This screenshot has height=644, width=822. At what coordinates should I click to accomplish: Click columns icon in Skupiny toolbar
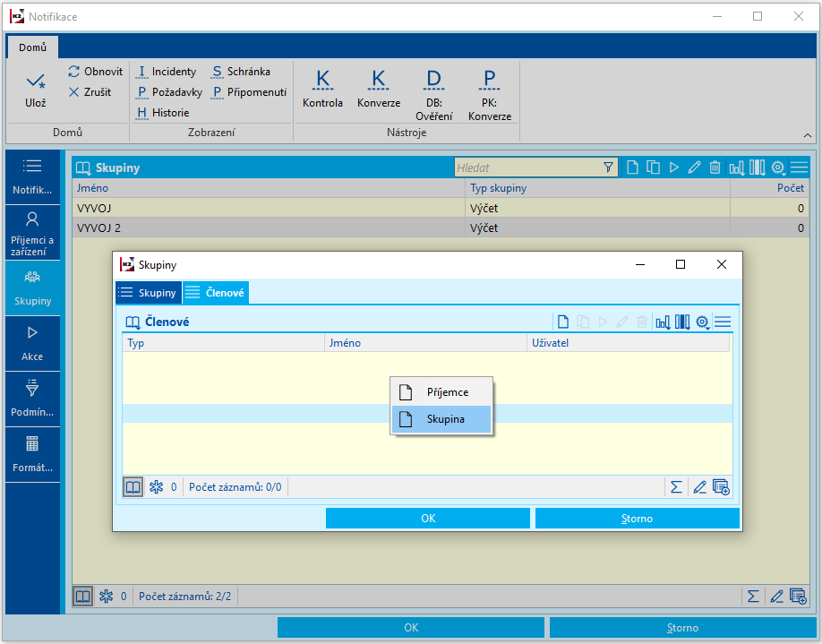[x=757, y=167]
